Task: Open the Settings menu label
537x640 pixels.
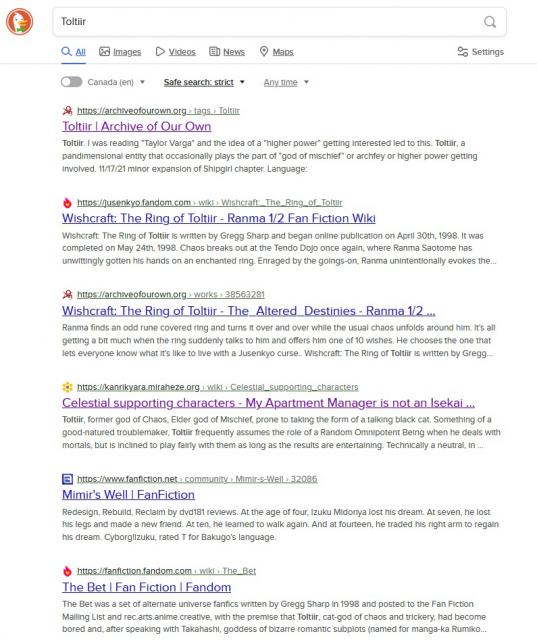Action: point(488,52)
